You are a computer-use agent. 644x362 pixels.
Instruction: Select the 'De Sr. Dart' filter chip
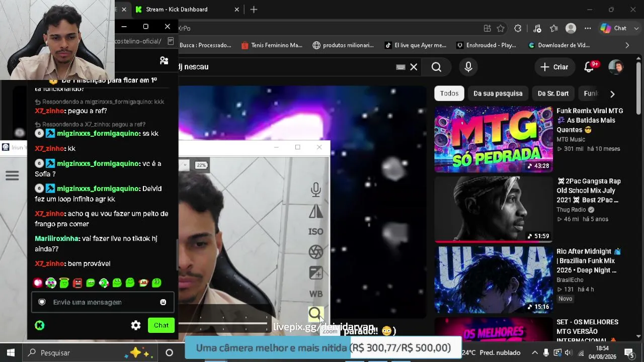point(553,94)
